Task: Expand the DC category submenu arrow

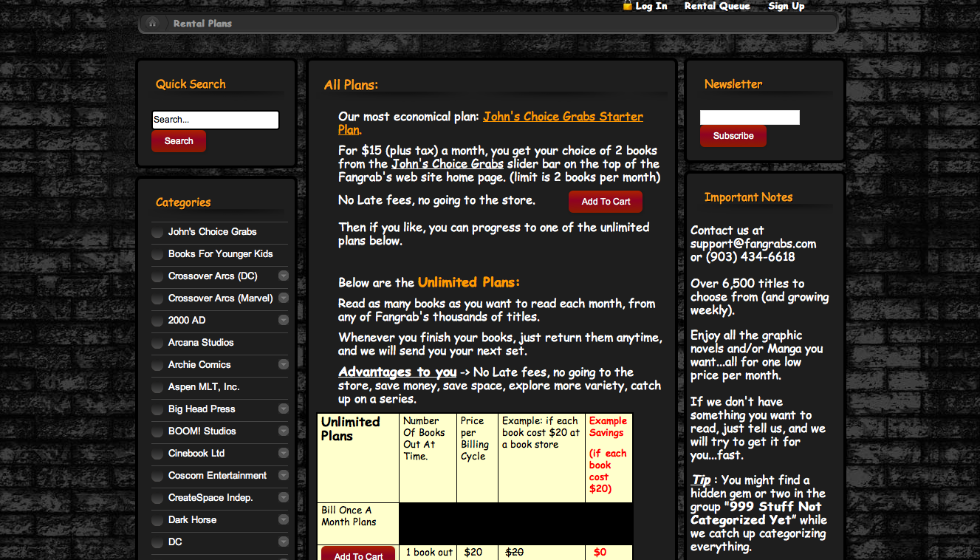Action: coord(283,542)
